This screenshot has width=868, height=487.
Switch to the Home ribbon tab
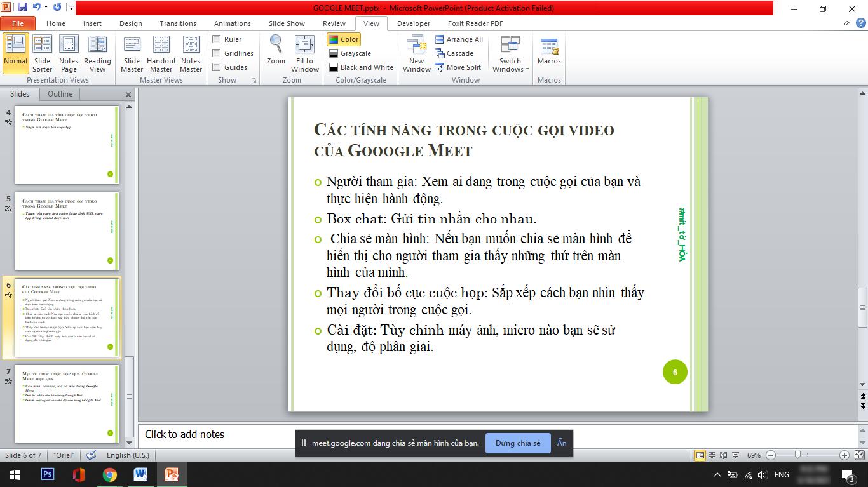coord(56,23)
